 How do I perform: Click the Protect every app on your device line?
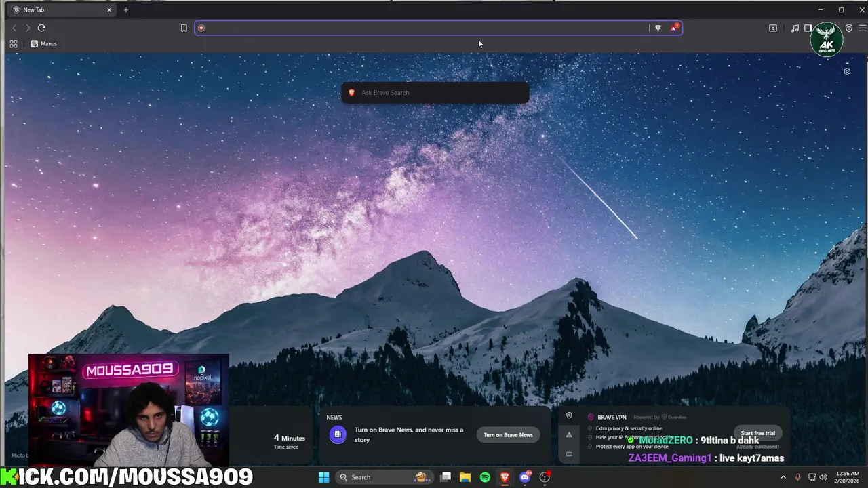point(632,447)
